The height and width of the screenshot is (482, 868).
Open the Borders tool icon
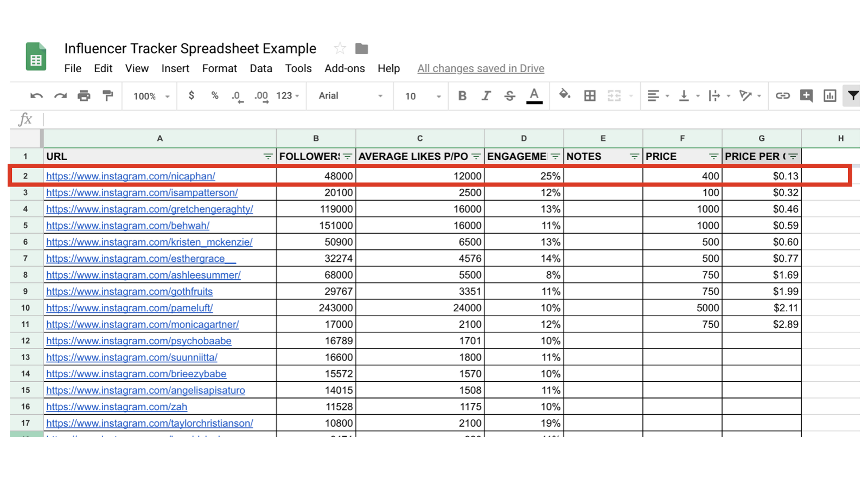(590, 96)
